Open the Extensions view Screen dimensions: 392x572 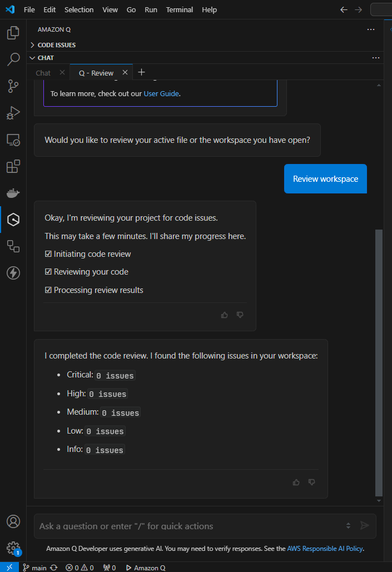[x=13, y=166]
